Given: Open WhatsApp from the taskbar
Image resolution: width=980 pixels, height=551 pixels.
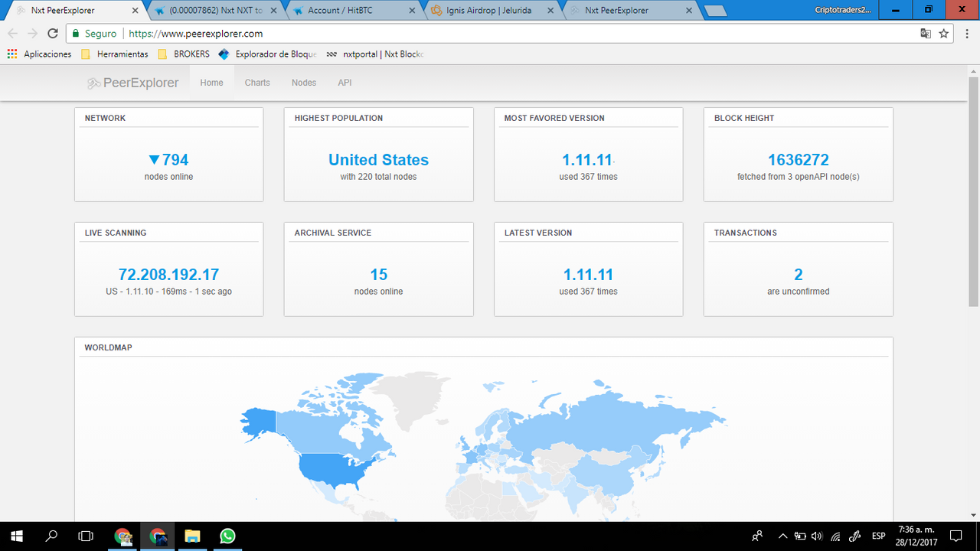Looking at the screenshot, I should point(227,536).
